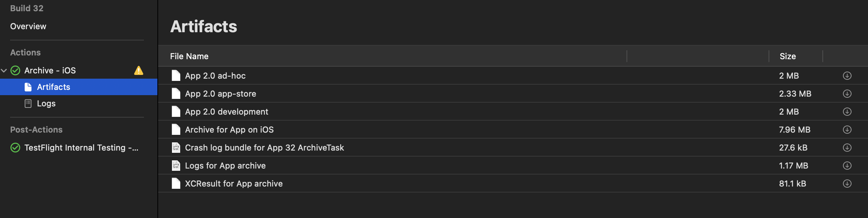The image size is (868, 218).
Task: Click the checkmark beside TestFlight Internal Testing
Action: pyautogui.click(x=15, y=148)
